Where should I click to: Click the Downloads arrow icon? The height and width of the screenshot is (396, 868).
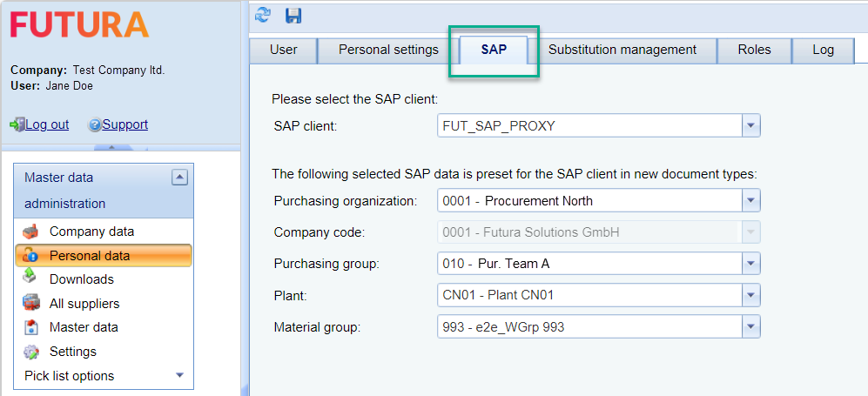30,279
